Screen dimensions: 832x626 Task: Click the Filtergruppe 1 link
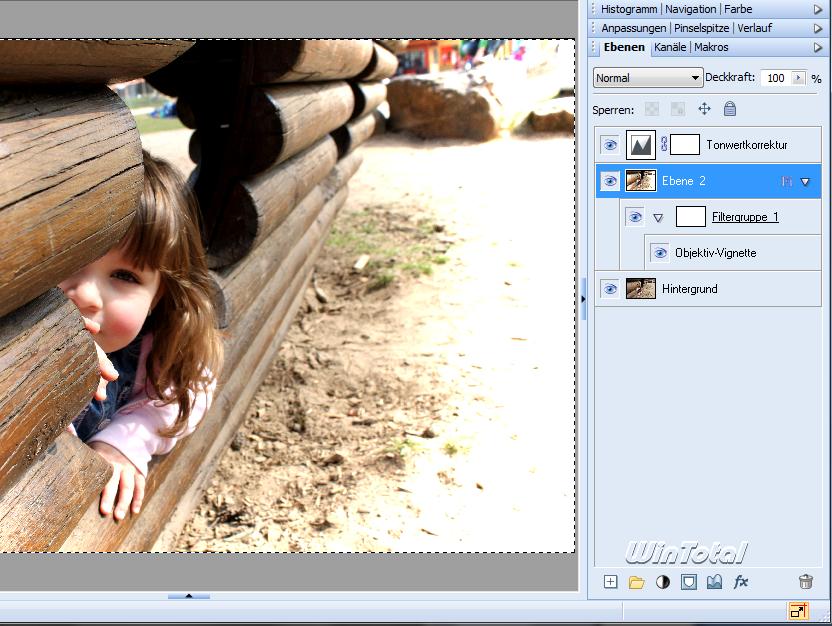[745, 217]
